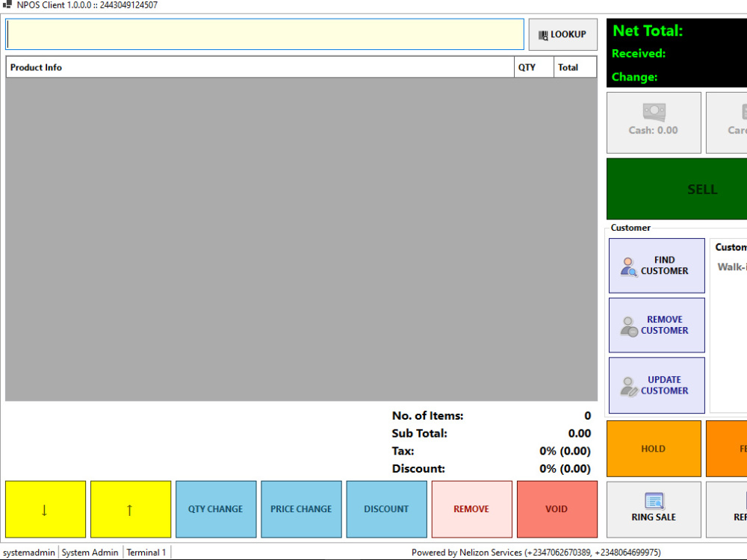Click the Received label
Viewport: 747px width, 560px height.
coord(639,53)
